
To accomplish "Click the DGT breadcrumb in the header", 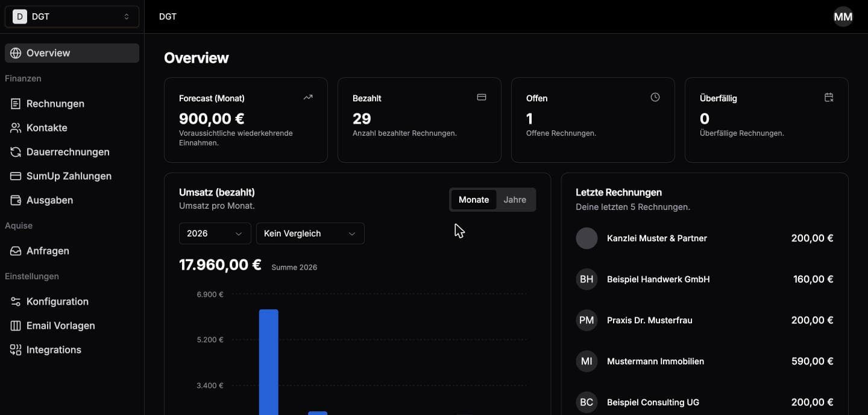I will (x=168, y=17).
